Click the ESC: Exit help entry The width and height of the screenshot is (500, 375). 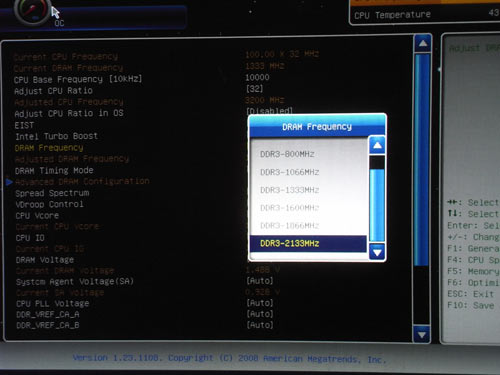coord(470,294)
